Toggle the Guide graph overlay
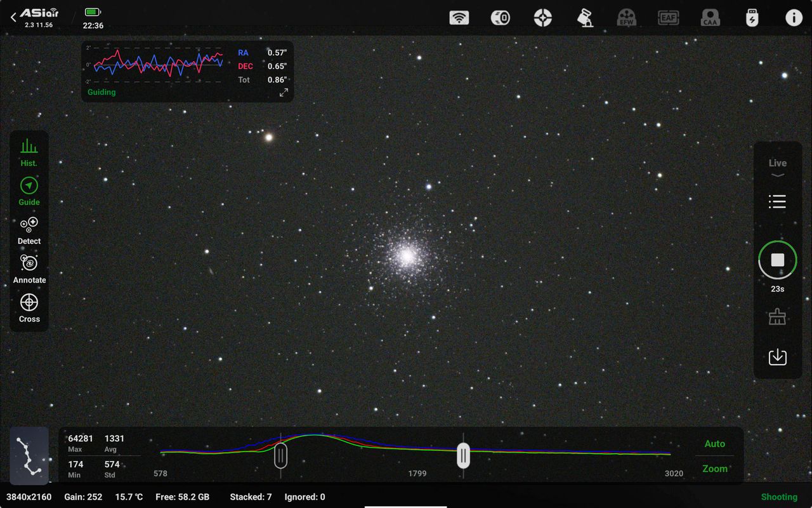The height and width of the screenshot is (508, 812). tap(29, 192)
